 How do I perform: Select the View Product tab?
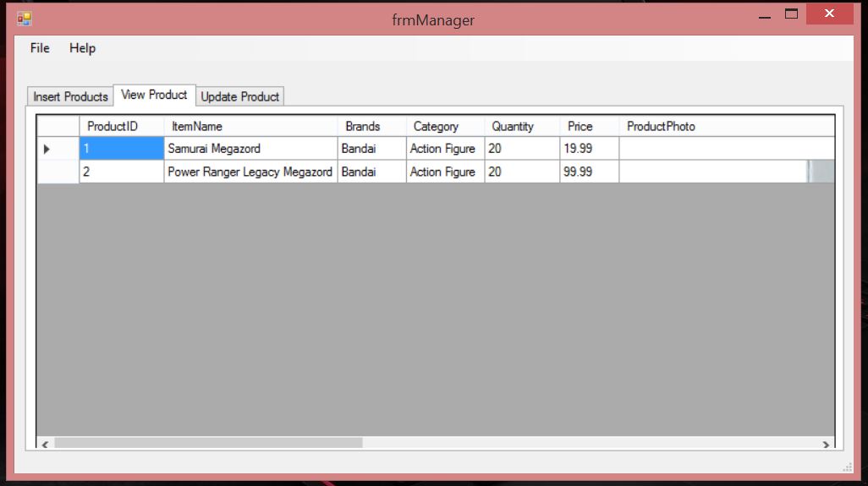coord(154,95)
